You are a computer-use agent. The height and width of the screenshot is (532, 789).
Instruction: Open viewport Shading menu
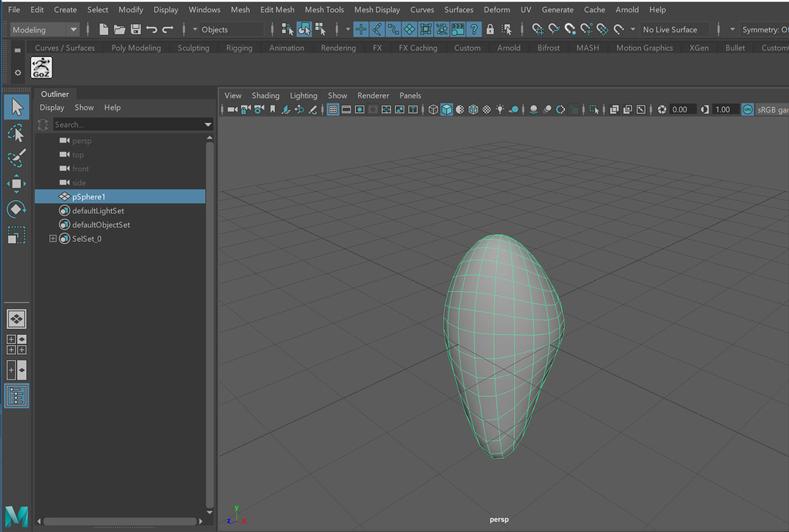pos(265,95)
